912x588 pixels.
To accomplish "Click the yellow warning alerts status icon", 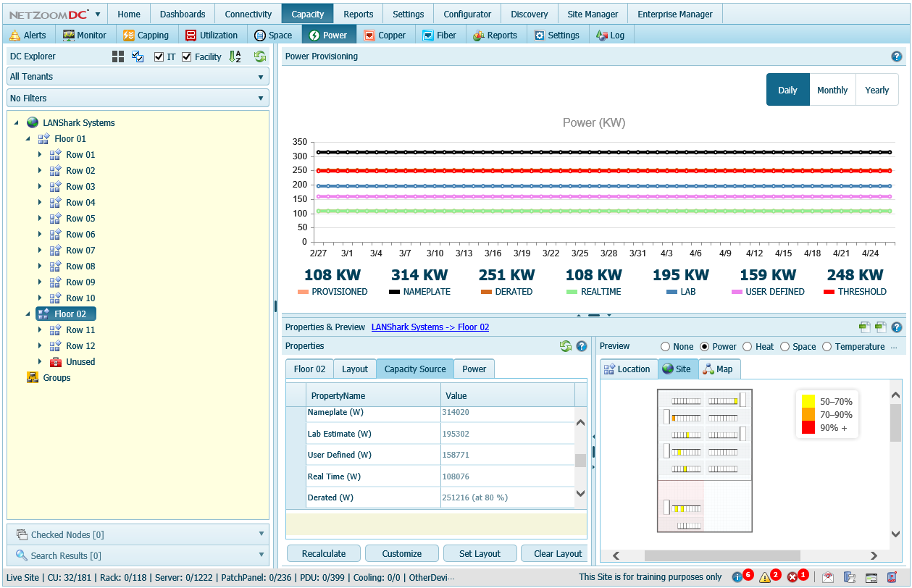I will 764,577.
